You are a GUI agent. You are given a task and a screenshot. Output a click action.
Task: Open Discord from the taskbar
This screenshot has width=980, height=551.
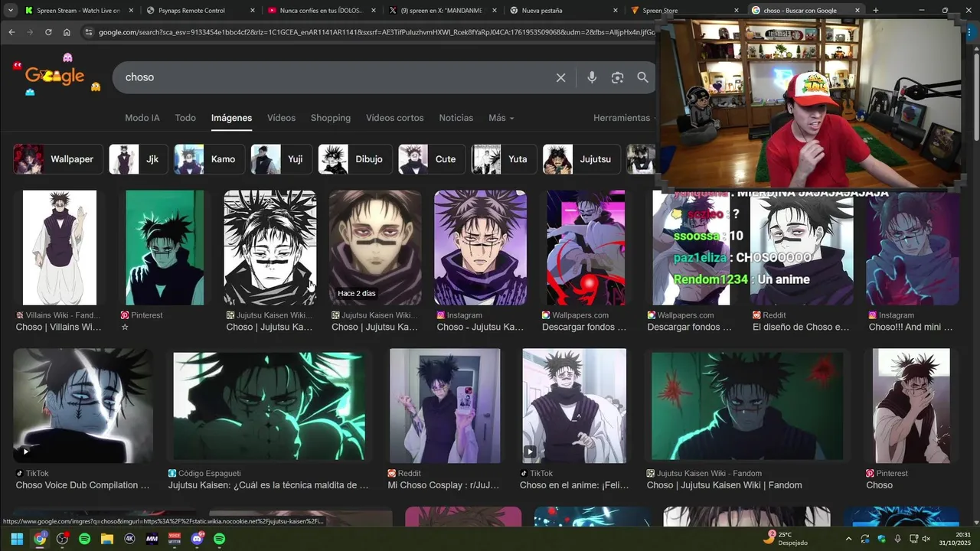(x=198, y=539)
